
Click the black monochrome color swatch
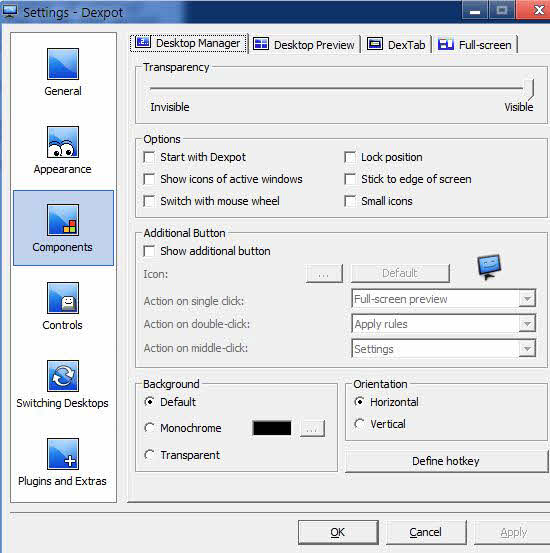point(272,428)
